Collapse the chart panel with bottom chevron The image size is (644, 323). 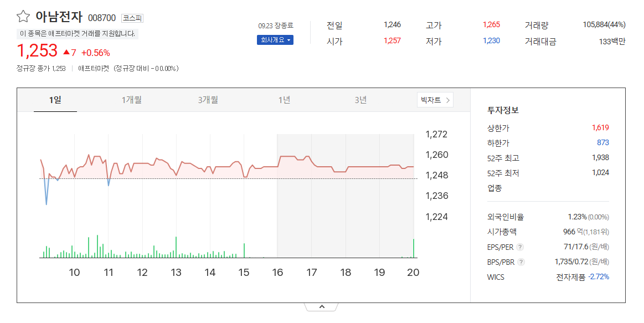tap(322, 306)
